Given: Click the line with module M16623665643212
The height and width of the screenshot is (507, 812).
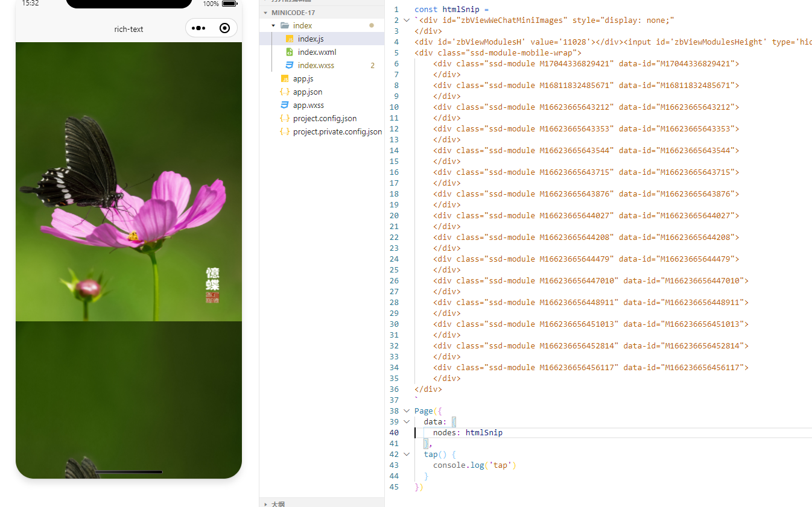Looking at the screenshot, I should point(586,107).
